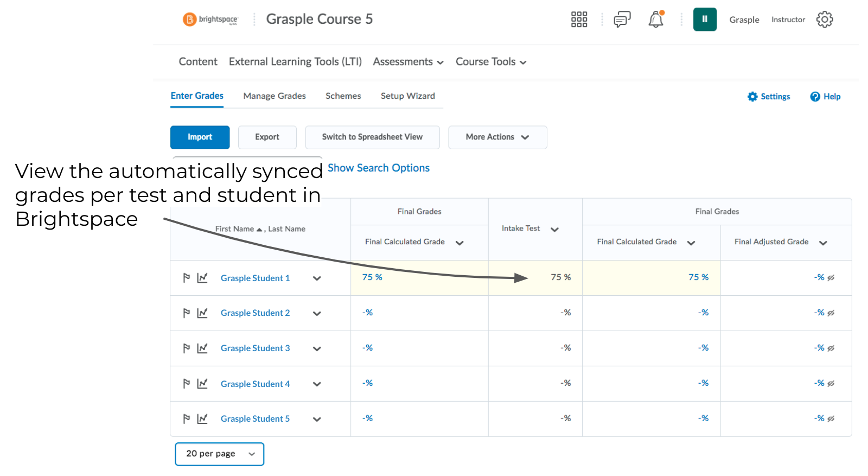Switch to the Manage Grades tab
Viewport: 868px width, 476px height.
tap(274, 96)
